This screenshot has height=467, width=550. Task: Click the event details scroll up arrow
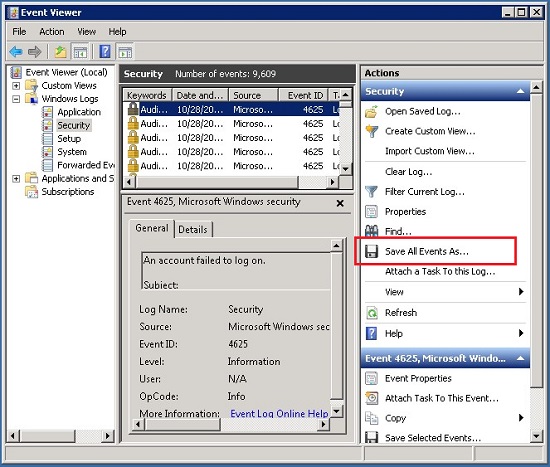pyautogui.click(x=336, y=246)
